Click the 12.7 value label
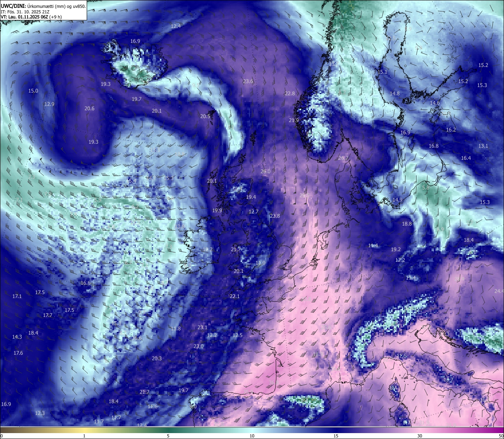This screenshot has width=504, height=439. (x=254, y=212)
